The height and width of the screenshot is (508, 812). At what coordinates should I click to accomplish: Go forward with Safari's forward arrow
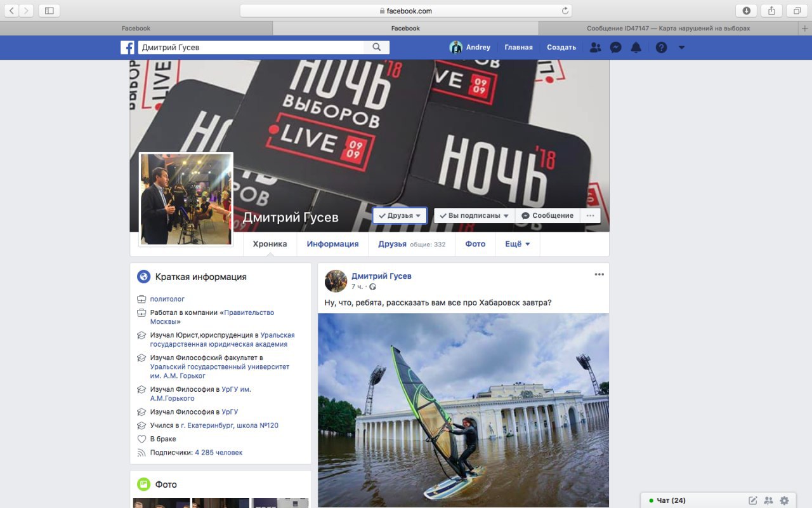point(27,10)
